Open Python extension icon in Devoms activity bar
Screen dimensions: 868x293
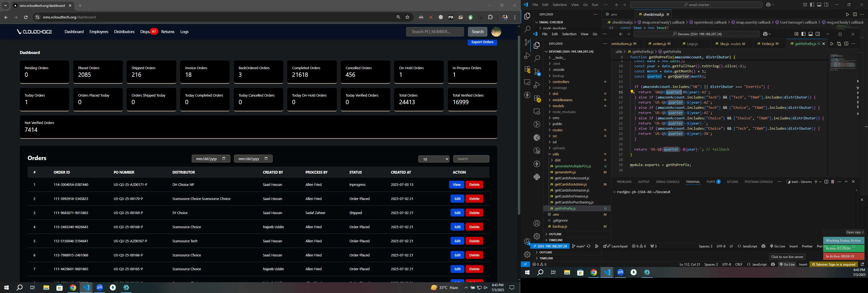[x=537, y=177]
